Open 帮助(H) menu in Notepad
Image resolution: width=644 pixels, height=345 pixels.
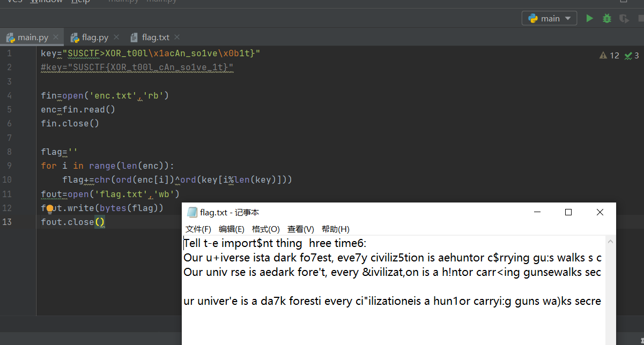click(336, 229)
